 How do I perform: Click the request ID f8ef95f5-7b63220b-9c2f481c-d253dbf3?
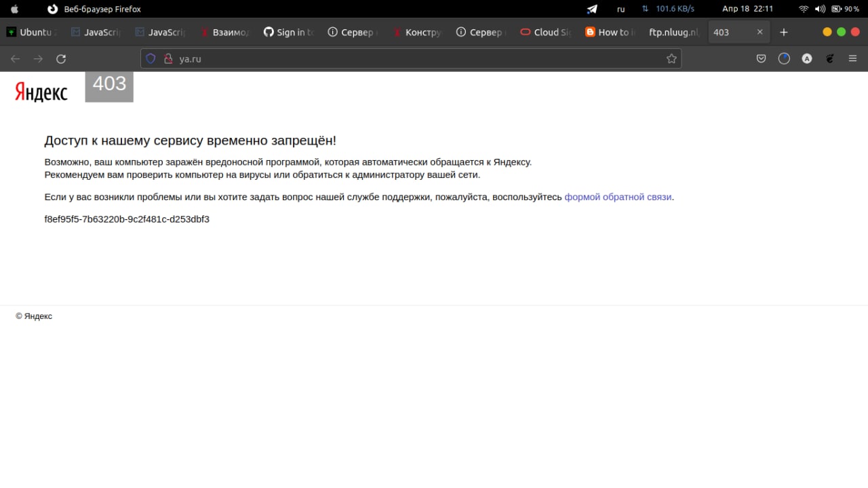click(x=127, y=219)
